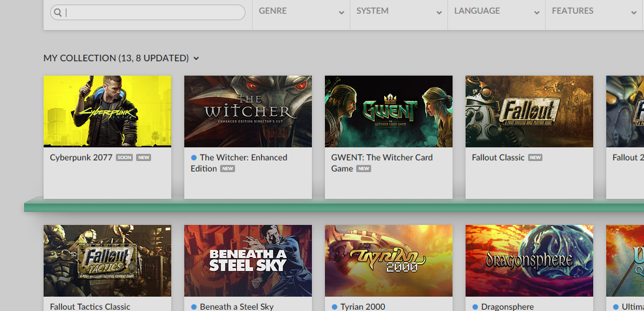The image size is (644, 311).
Task: Open the FEATURES filter dropdown
Action: coord(595,12)
